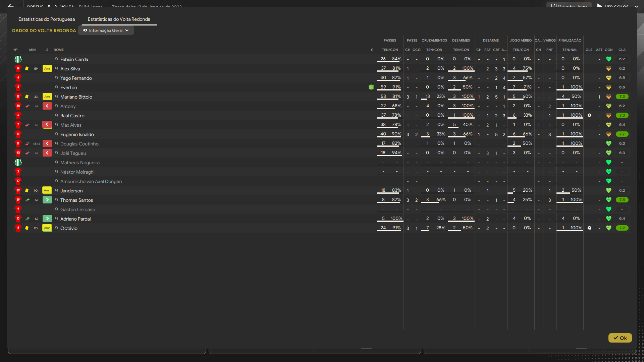Image resolution: width=644 pixels, height=362 pixels.
Task: Open player Adriano Pardal
Action: [x=75, y=219]
